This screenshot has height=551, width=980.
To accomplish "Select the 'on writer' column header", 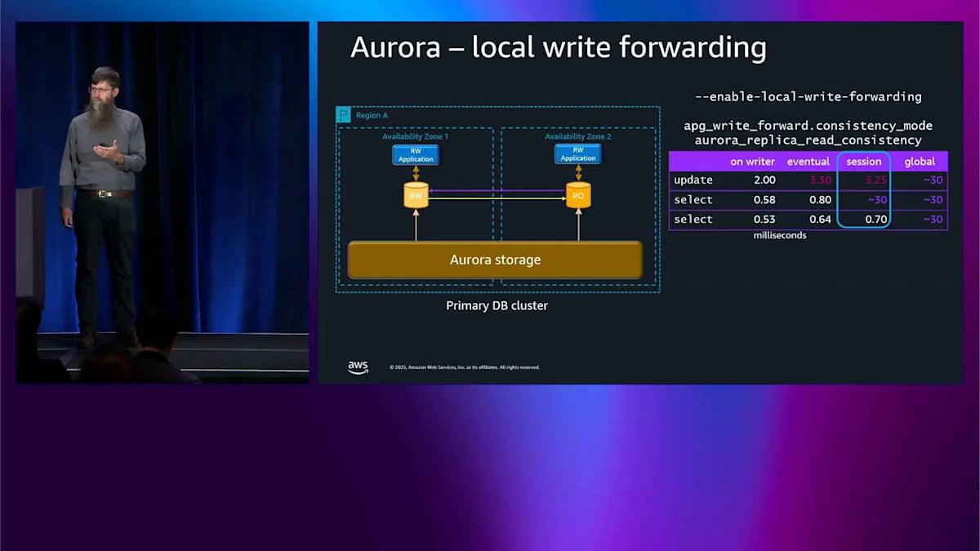I will click(x=752, y=162).
